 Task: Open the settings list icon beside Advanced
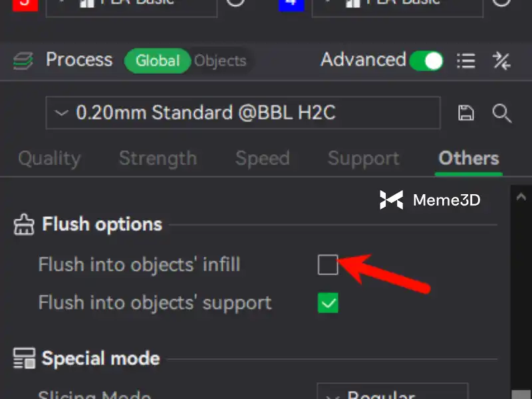[466, 61]
